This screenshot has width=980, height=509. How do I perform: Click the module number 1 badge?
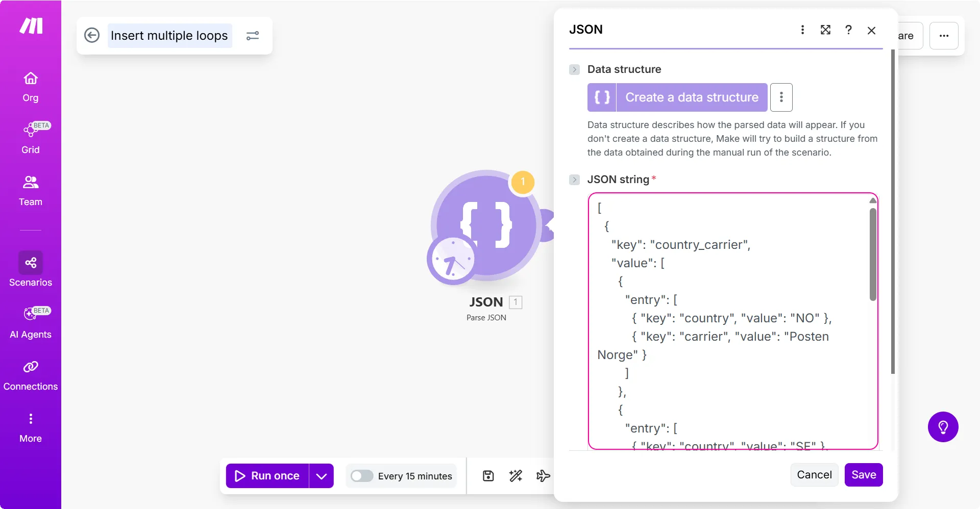516,302
